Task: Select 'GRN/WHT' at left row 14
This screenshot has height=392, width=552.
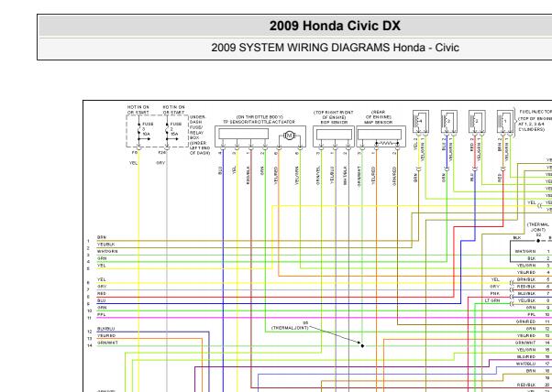Action: coord(107,343)
